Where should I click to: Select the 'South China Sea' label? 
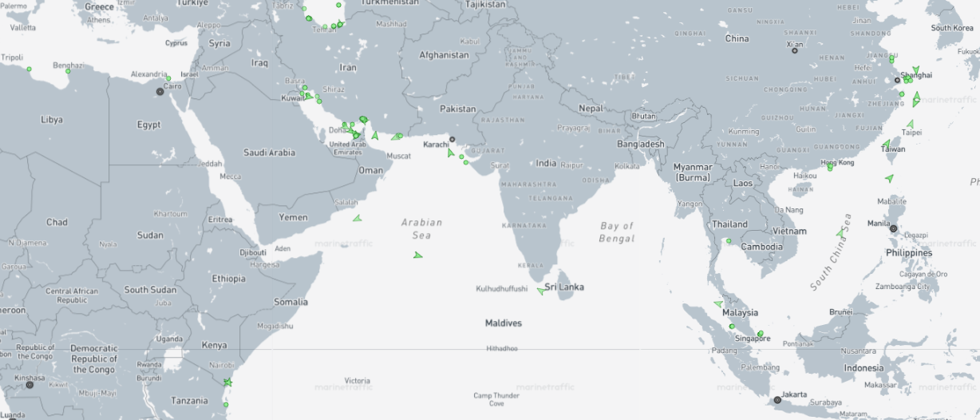831,252
